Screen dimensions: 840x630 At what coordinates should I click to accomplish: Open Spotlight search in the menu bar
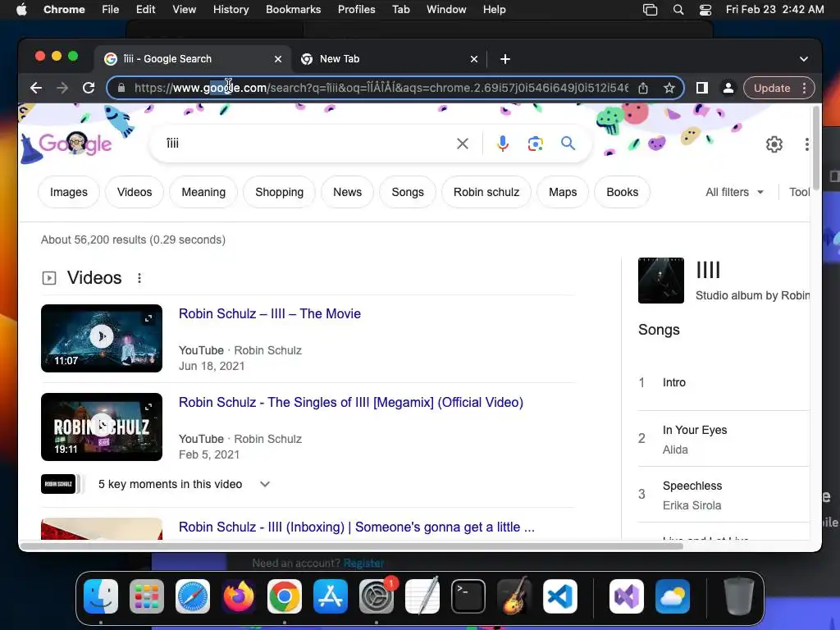(678, 10)
